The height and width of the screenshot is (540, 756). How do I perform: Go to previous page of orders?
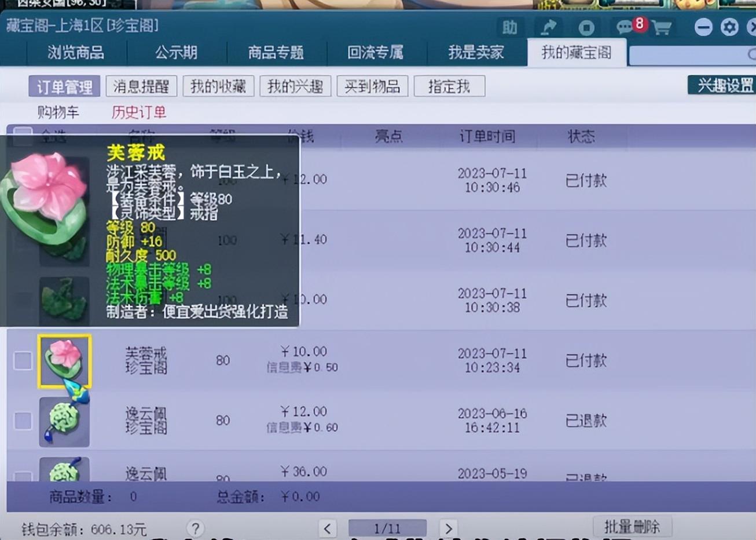[327, 528]
